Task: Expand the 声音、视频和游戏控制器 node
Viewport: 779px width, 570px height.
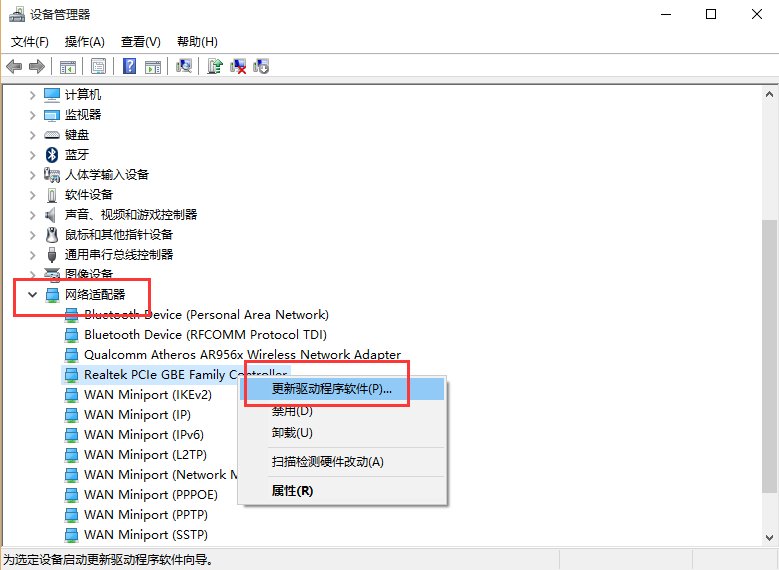Action: pyautogui.click(x=32, y=215)
